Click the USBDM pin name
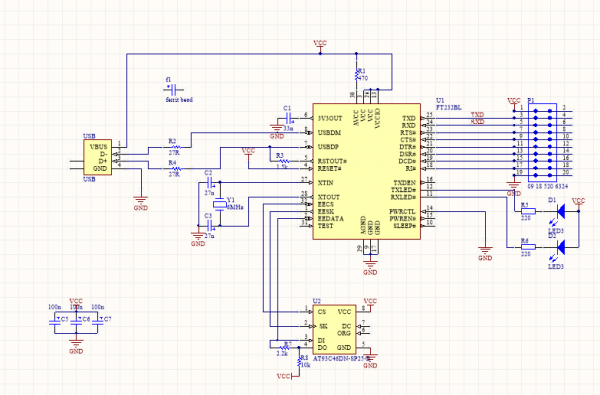Image resolution: width=600 pixels, height=395 pixels. (x=329, y=133)
